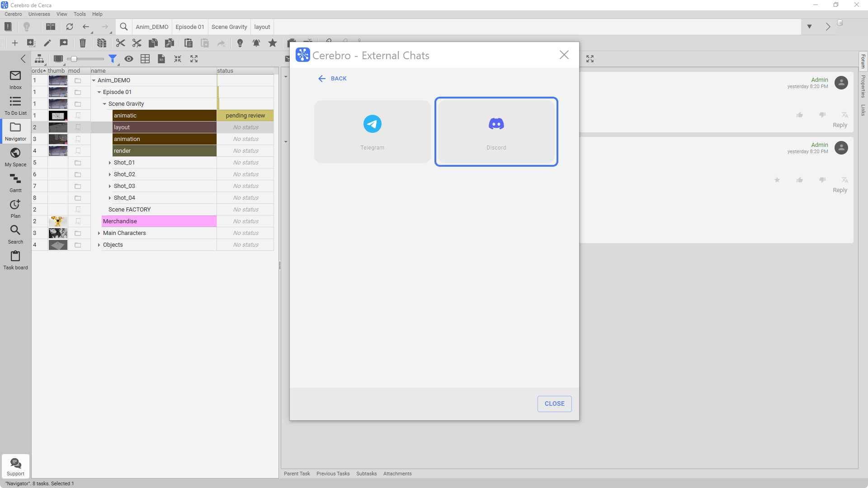Open the View menu
The image size is (868, 488).
pyautogui.click(x=61, y=14)
